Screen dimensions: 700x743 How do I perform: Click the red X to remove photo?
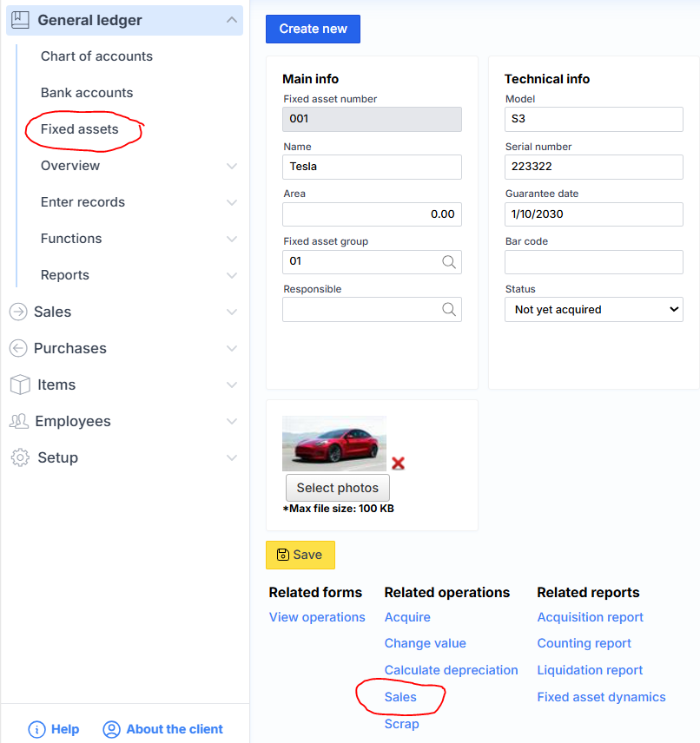(398, 464)
